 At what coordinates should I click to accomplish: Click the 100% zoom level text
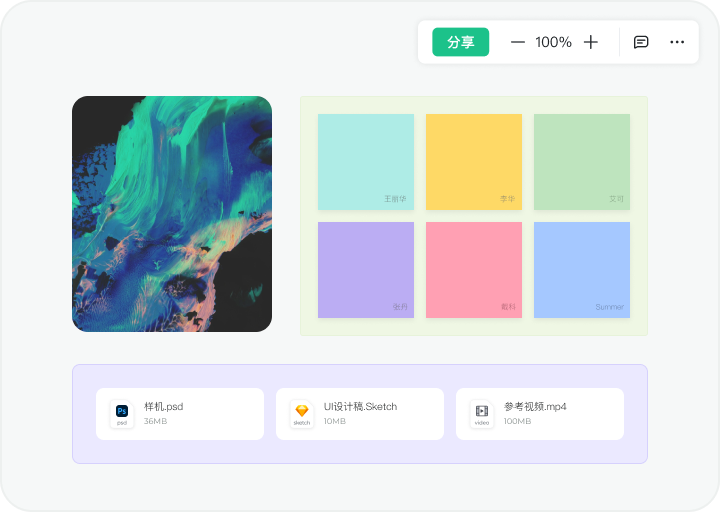pos(553,42)
